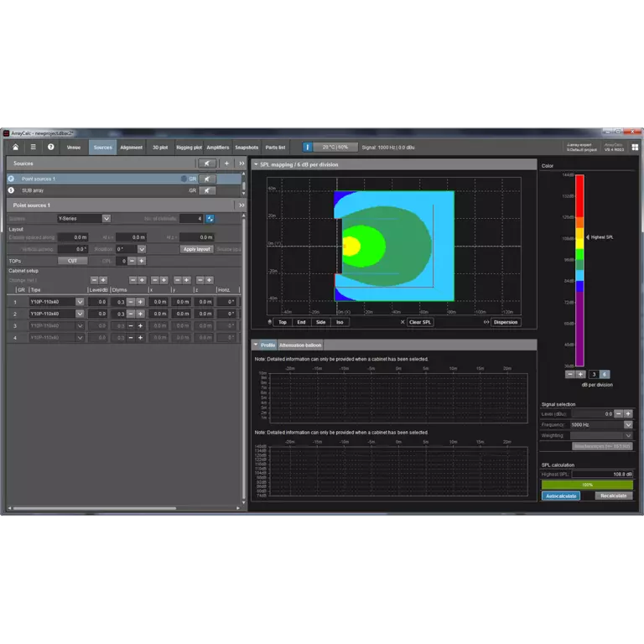
Task: Increase signal Level dBu with plus
Action: coord(628,413)
